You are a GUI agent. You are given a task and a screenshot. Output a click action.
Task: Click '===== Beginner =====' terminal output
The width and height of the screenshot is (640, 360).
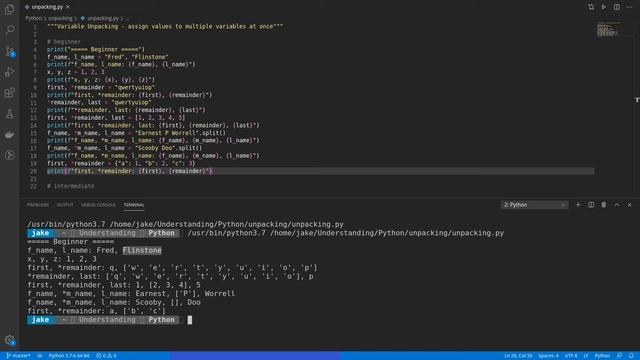71,242
